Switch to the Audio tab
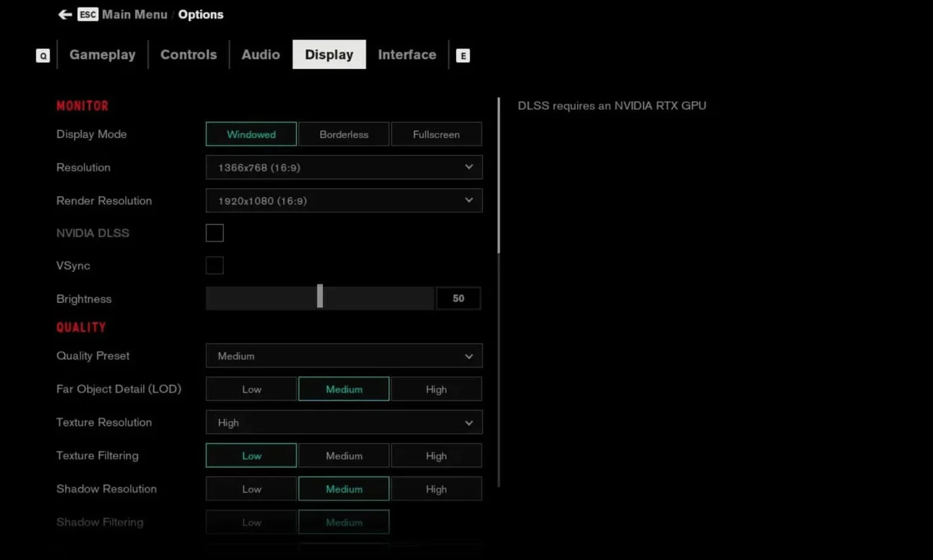 260,54
